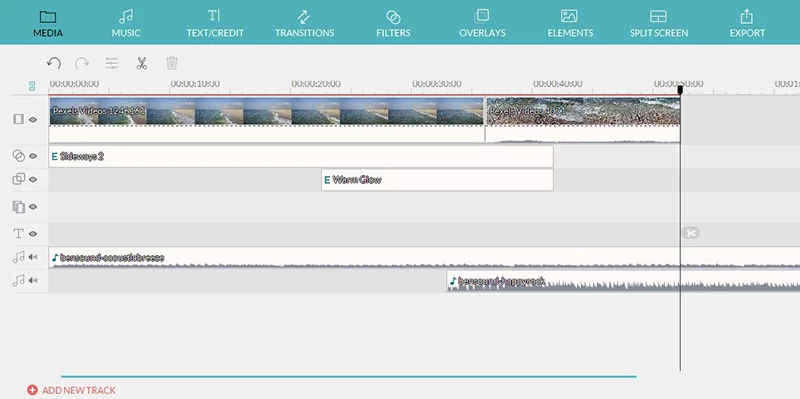
Task: Hide the overlay track with Warm Glow
Action: click(x=33, y=180)
